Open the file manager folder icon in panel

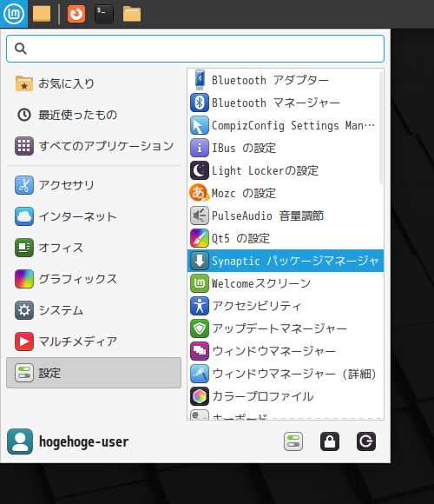click(x=132, y=14)
